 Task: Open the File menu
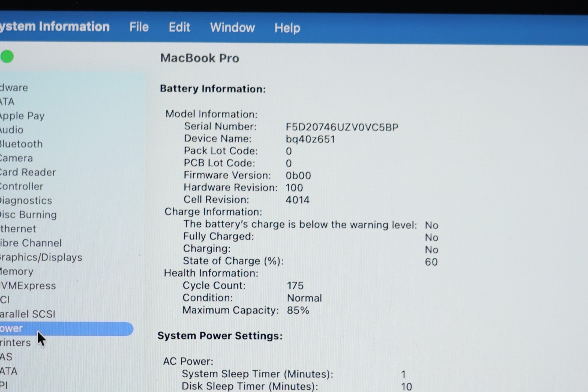coord(139,27)
